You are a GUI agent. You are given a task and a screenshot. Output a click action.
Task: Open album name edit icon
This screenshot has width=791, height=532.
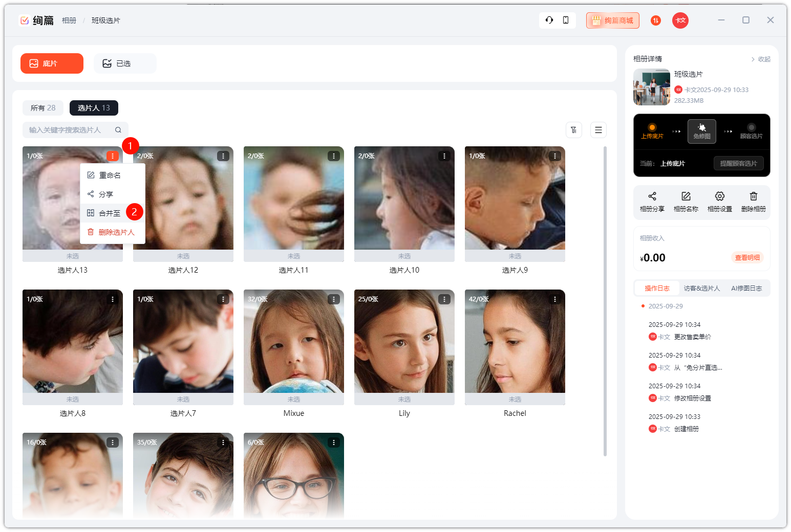[686, 196]
